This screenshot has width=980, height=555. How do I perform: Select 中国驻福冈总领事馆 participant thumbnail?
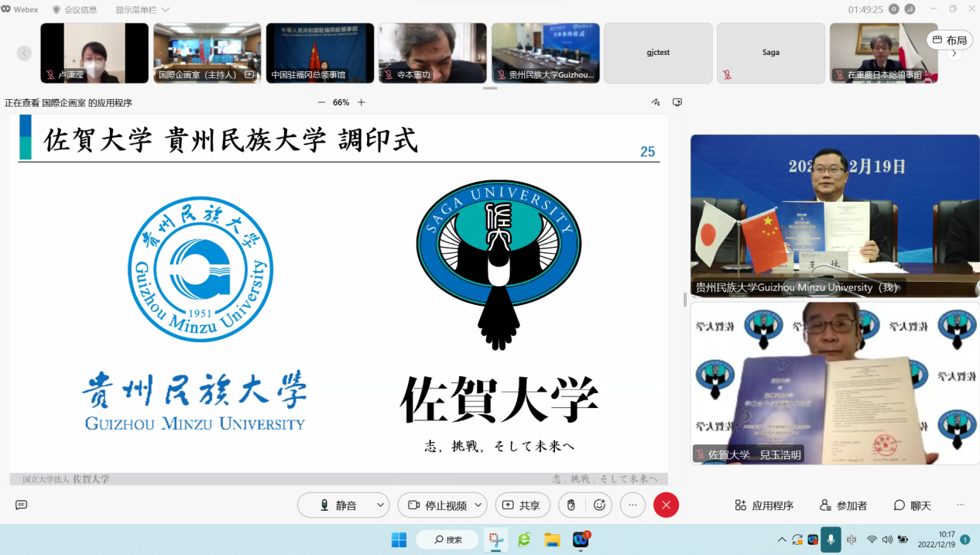click(x=320, y=53)
